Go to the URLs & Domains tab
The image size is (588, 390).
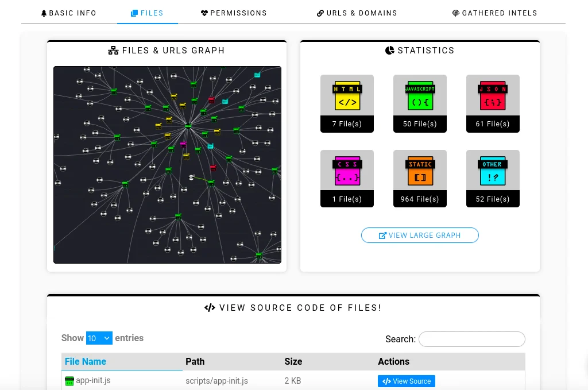pyautogui.click(x=357, y=13)
